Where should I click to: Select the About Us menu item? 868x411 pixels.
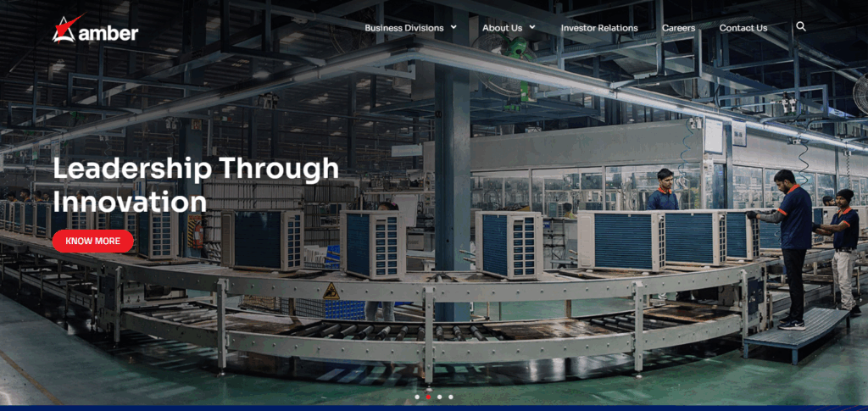(x=502, y=28)
